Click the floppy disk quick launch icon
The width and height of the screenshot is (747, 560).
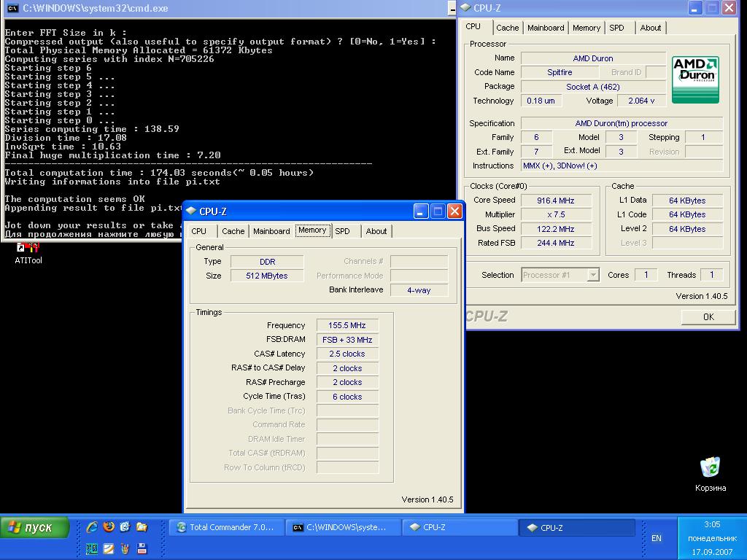pyautogui.click(x=142, y=548)
